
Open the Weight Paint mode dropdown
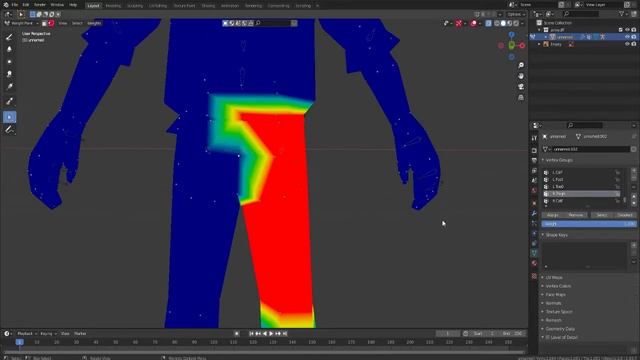[x=22, y=23]
